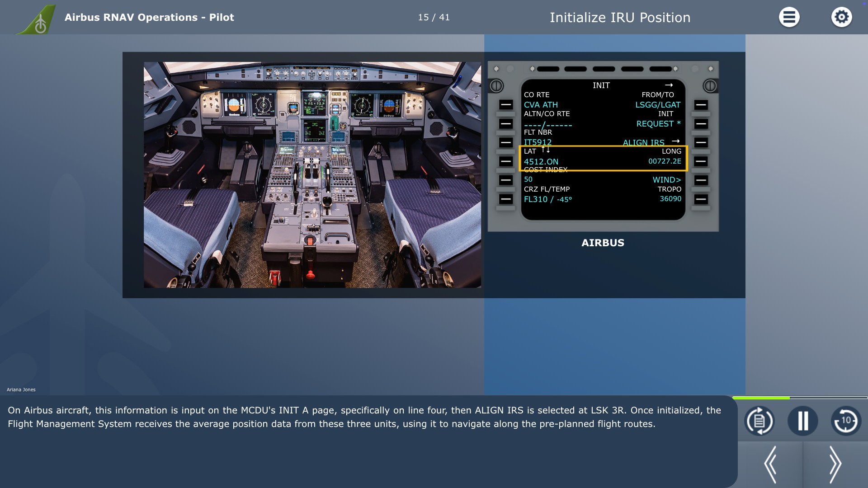Open the settings gear icon
Image resolution: width=868 pixels, height=488 pixels.
(841, 17)
